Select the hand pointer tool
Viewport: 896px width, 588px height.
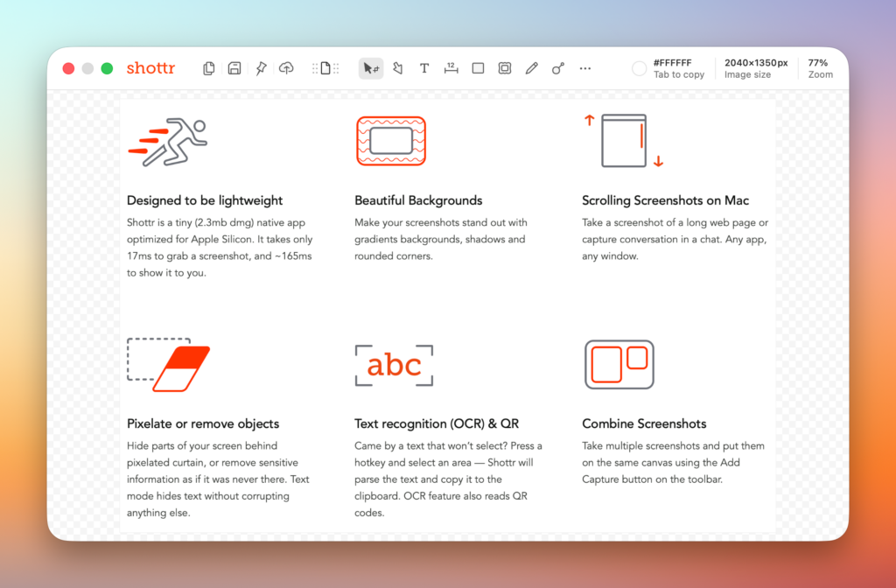tap(397, 68)
